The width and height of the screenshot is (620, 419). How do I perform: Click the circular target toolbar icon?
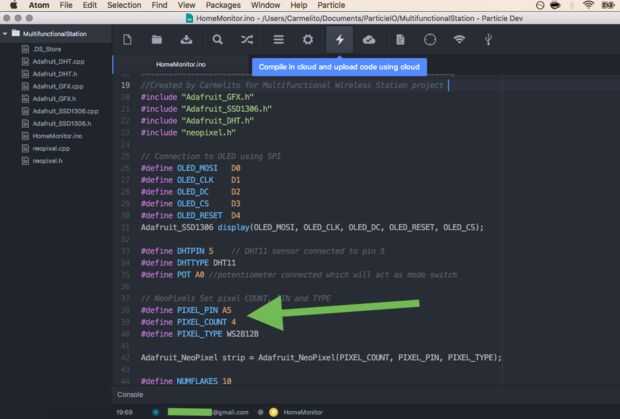(x=430, y=40)
